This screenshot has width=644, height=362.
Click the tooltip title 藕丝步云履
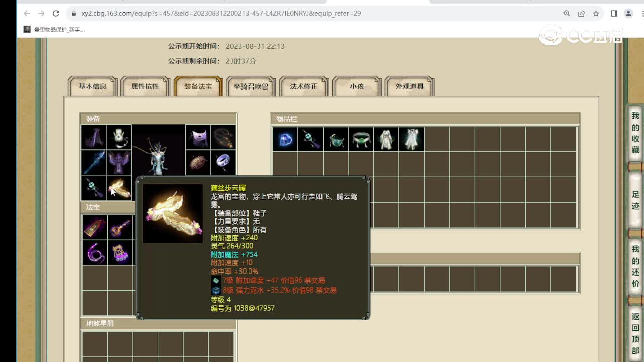(228, 188)
